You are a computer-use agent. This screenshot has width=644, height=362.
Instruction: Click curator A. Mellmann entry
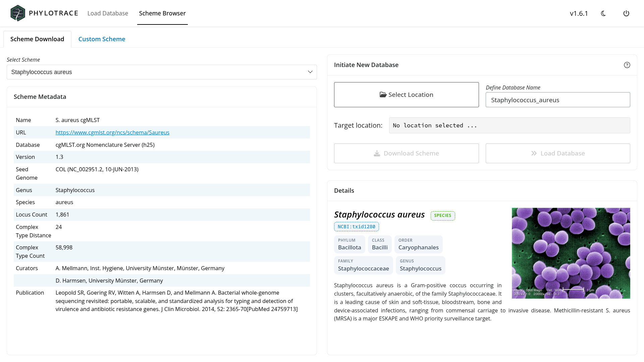140,268
